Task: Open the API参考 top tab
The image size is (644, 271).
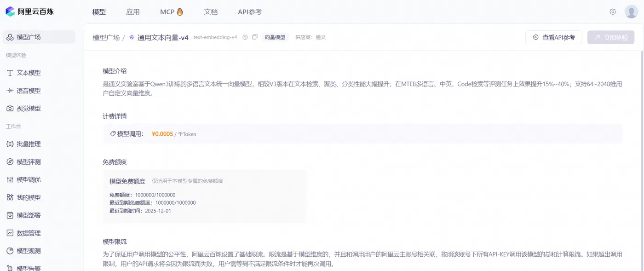Action: pos(250,12)
